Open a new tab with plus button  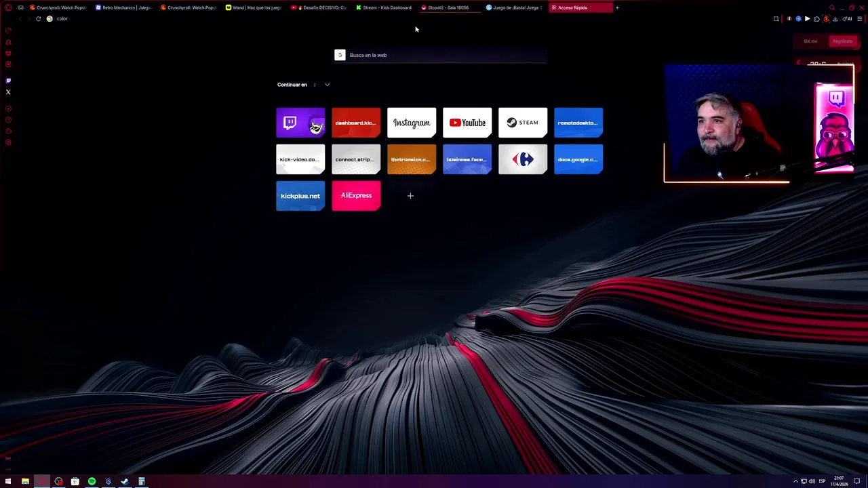click(617, 7)
